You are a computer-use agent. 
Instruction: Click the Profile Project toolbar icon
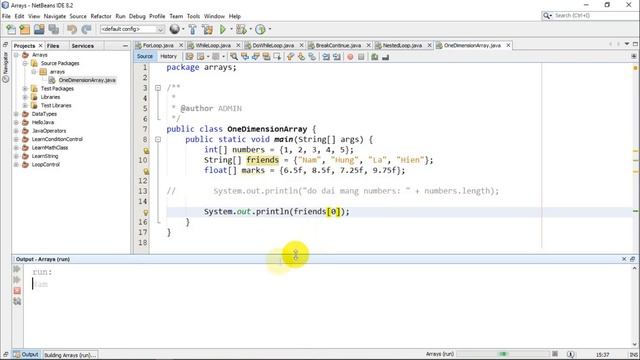tap(260, 29)
